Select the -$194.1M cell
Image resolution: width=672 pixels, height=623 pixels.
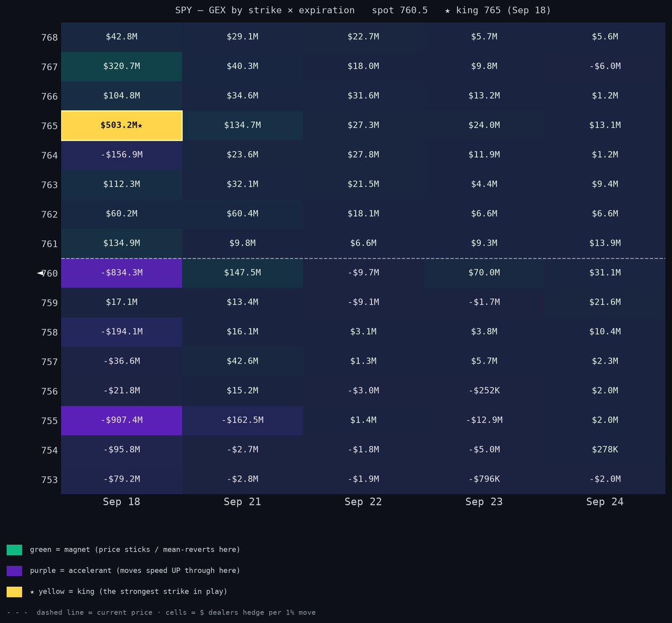(122, 332)
